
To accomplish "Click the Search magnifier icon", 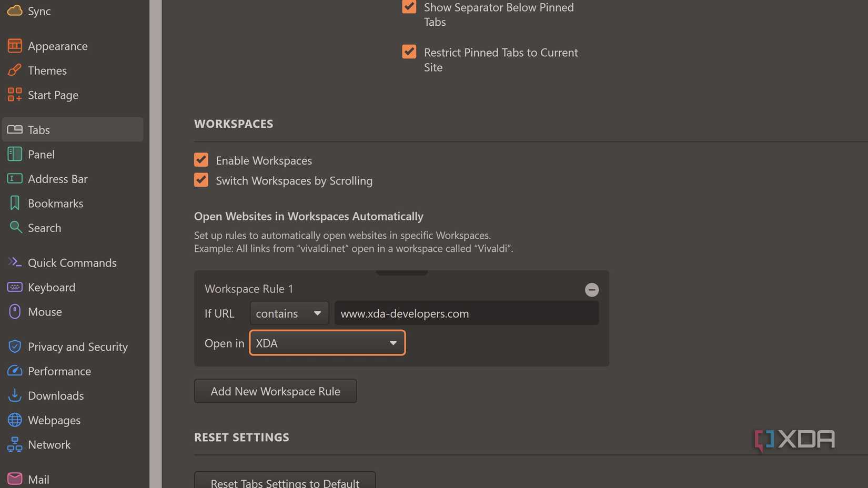I will pyautogui.click(x=15, y=227).
